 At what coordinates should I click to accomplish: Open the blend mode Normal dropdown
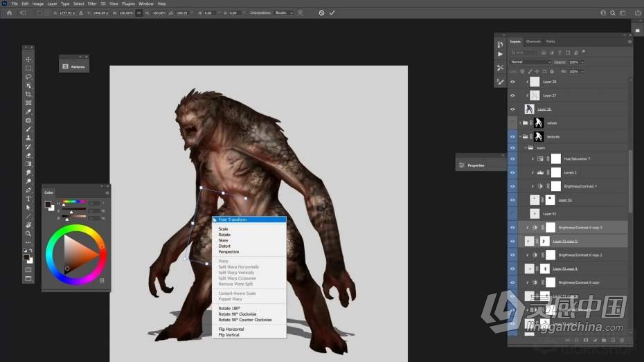click(530, 62)
